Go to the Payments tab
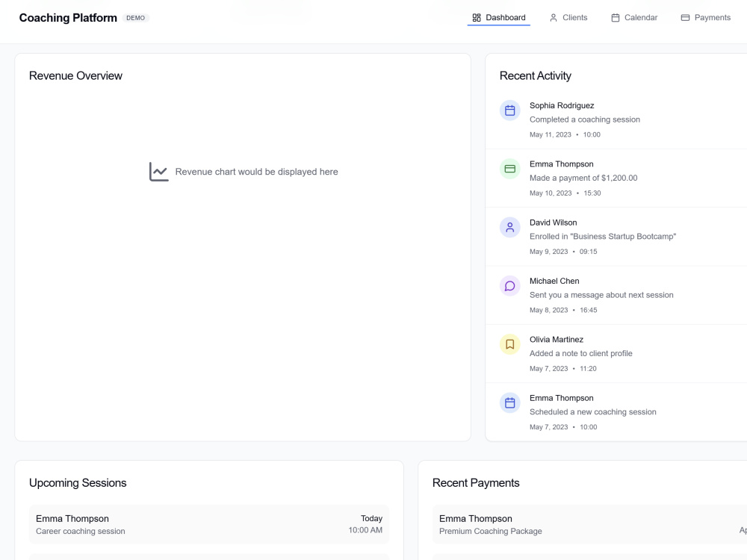 coord(706,18)
